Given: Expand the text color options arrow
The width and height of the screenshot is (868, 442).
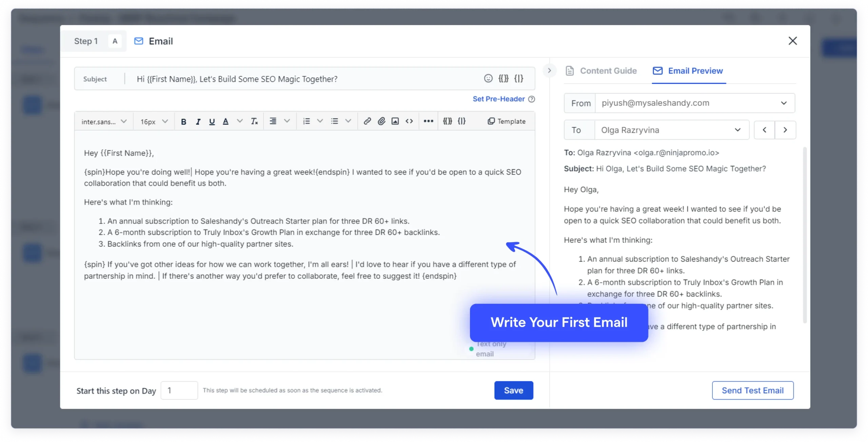Looking at the screenshot, I should [x=240, y=121].
